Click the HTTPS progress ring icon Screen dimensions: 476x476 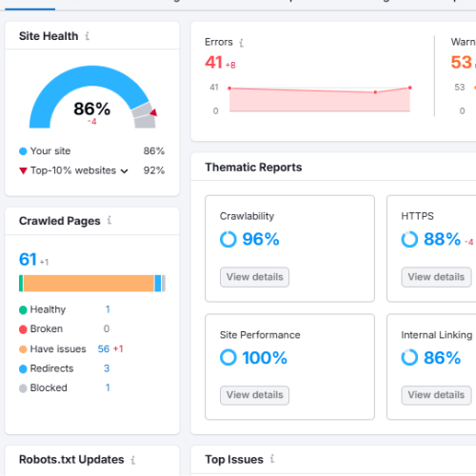(x=409, y=239)
